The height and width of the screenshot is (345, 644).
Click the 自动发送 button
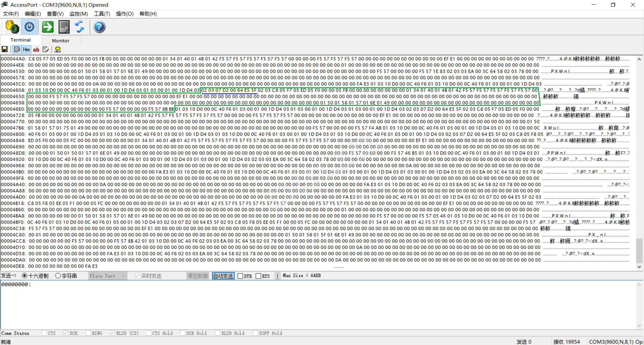223,276
